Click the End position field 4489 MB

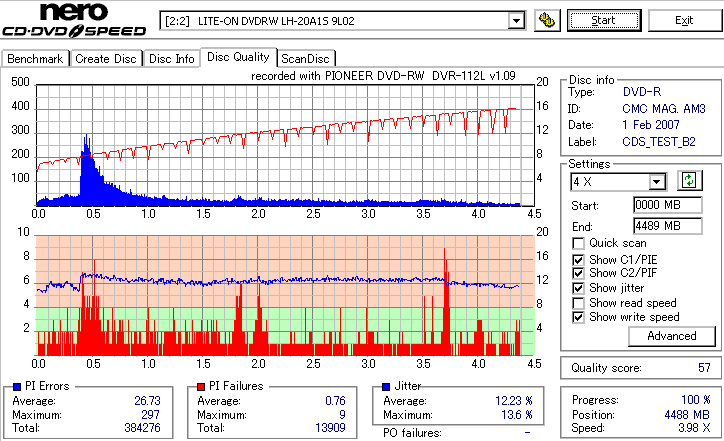tap(668, 226)
